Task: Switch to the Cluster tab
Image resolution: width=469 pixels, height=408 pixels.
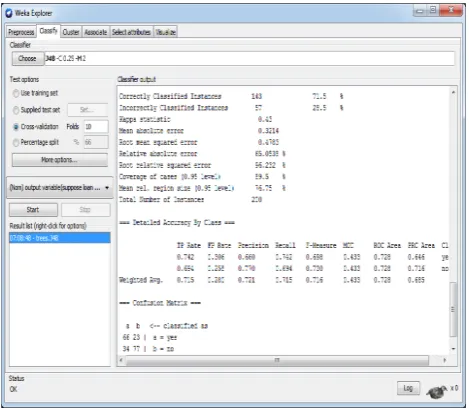Action: coord(71,32)
